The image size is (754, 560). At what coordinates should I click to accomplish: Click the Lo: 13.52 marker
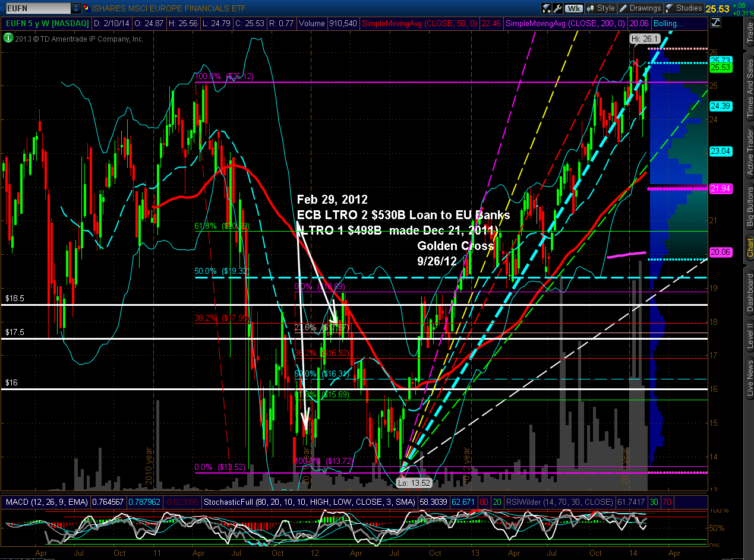[x=413, y=483]
